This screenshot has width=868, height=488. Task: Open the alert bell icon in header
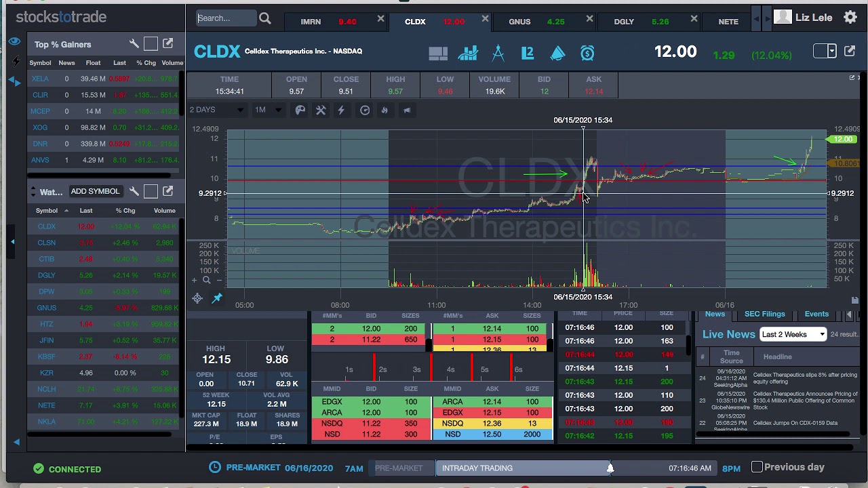(557, 53)
